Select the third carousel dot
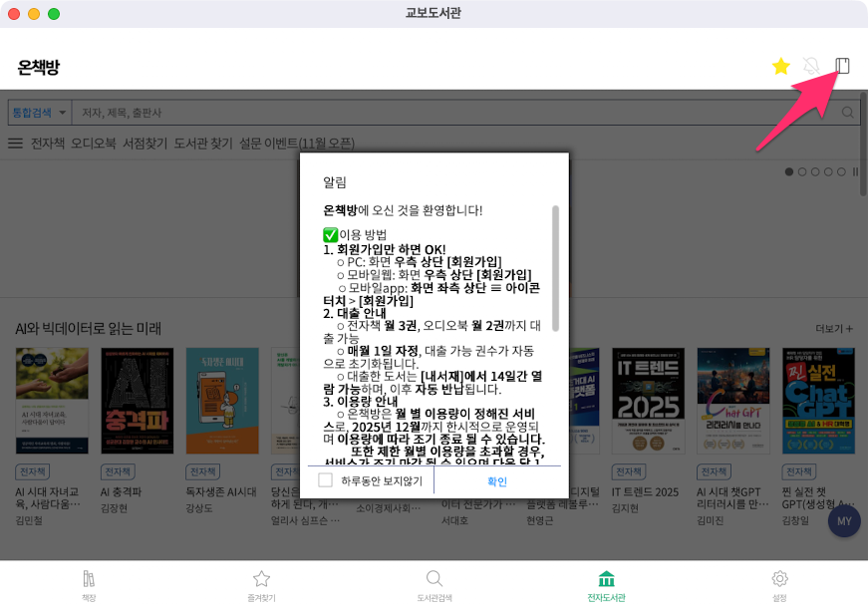The height and width of the screenshot is (613, 868). (815, 171)
